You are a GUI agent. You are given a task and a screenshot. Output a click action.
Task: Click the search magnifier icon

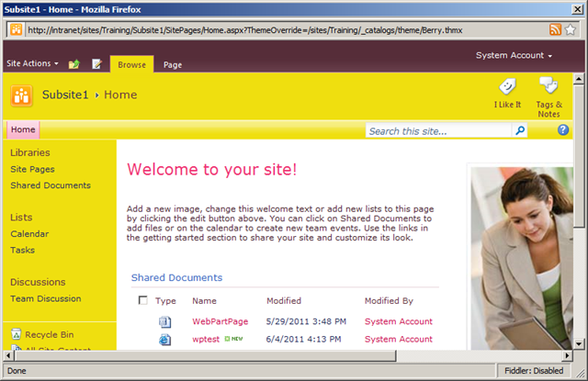click(x=520, y=130)
